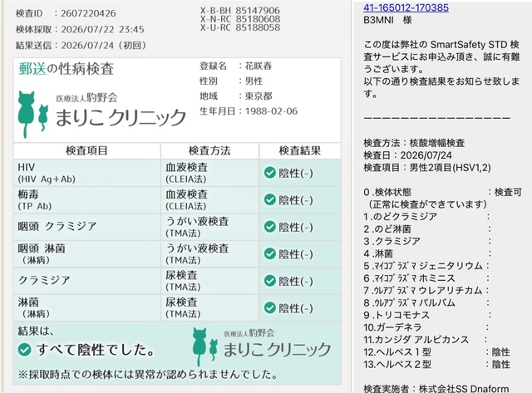Click the code X-B-BH 85147906
The height and width of the screenshot is (393, 532).
coord(240,10)
